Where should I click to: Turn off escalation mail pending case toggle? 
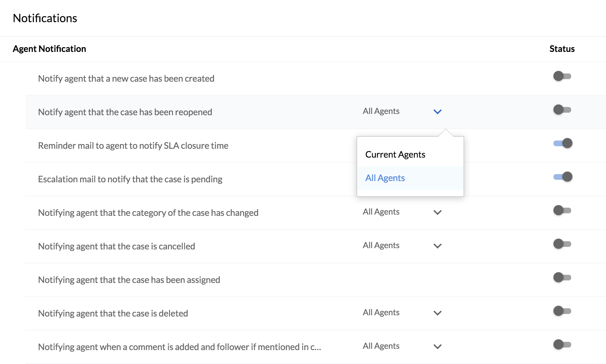click(x=563, y=177)
